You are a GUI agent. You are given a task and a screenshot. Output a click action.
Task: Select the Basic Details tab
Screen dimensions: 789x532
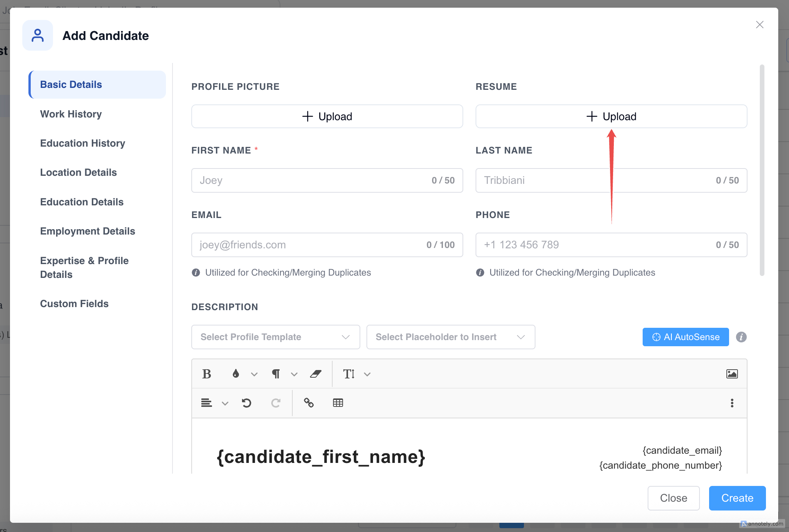[97, 84]
